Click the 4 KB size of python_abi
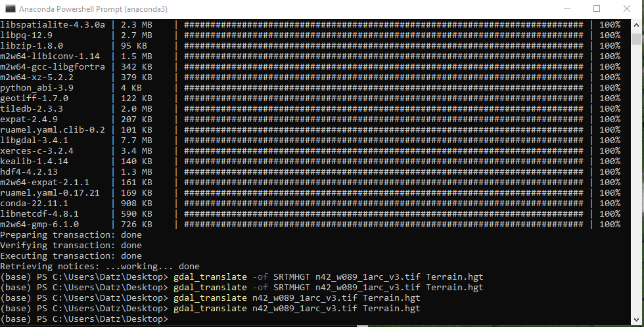 [131, 88]
